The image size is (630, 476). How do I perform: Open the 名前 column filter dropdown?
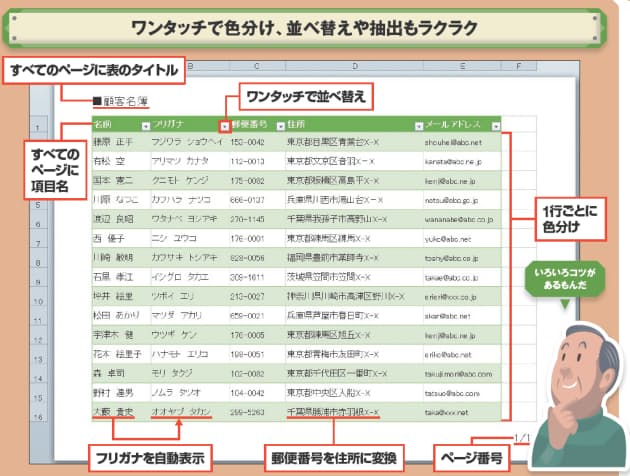(x=145, y=127)
